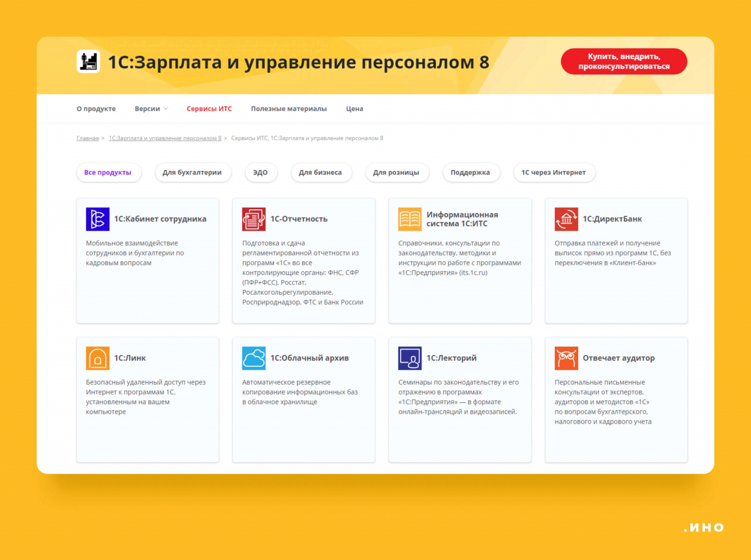Filter services by Для бизнеса
The width and height of the screenshot is (751, 560).
[321, 173]
